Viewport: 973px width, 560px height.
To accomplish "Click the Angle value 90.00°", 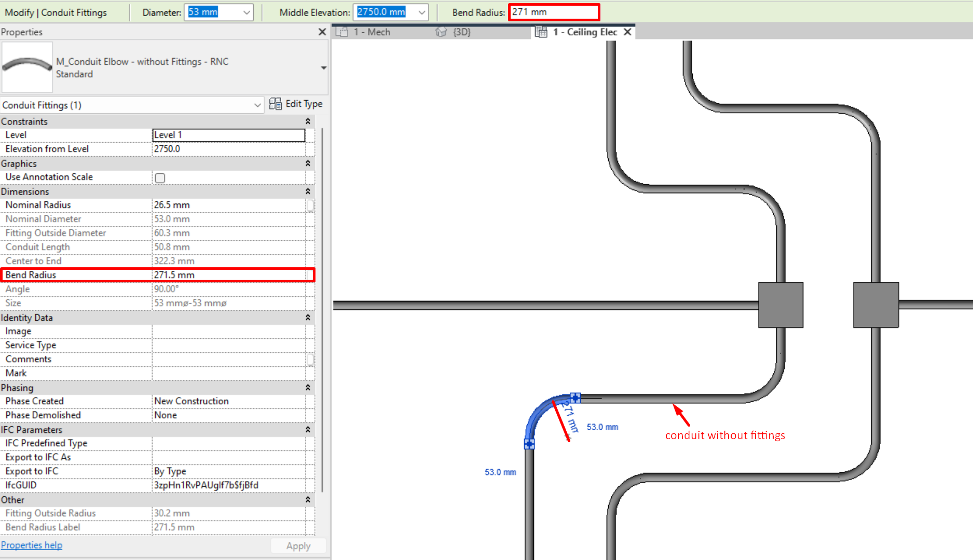I will tap(229, 289).
